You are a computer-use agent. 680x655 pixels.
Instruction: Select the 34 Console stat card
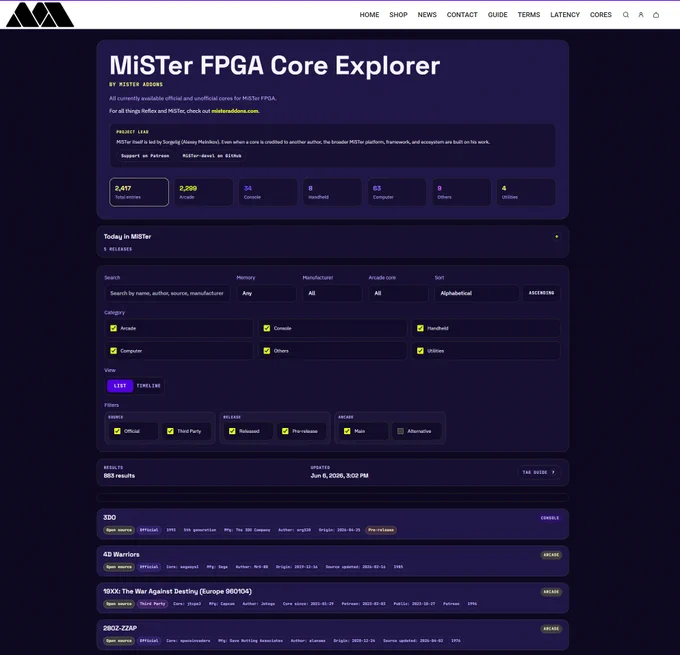point(268,192)
